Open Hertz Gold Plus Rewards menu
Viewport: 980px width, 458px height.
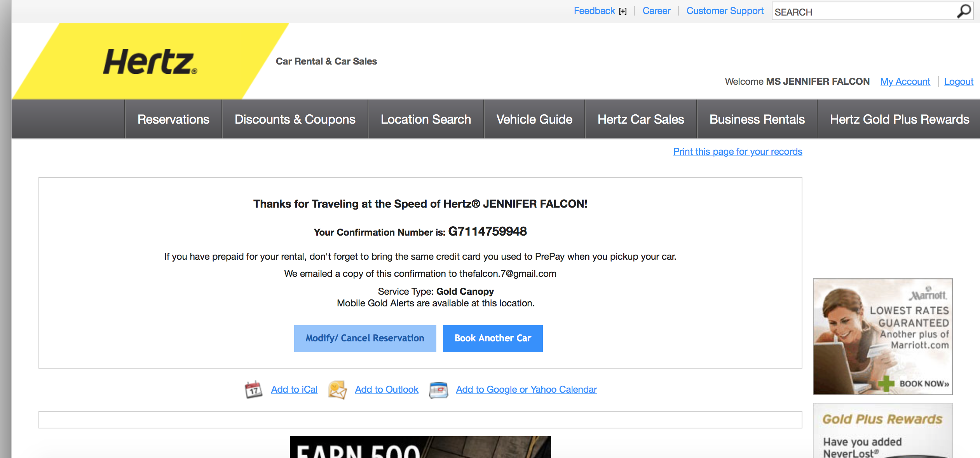pos(900,119)
